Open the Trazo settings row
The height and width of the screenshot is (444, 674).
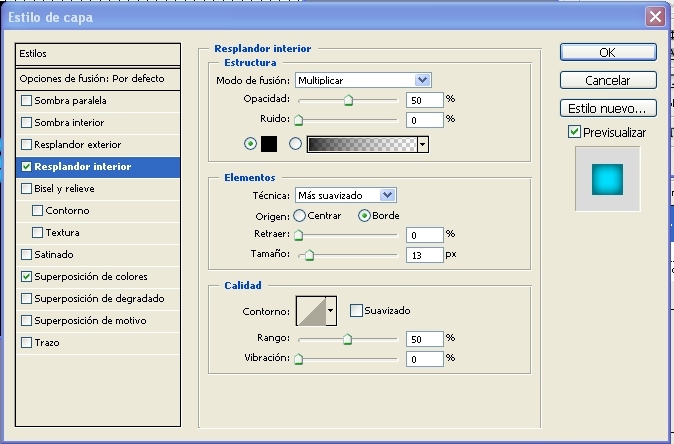click(98, 343)
